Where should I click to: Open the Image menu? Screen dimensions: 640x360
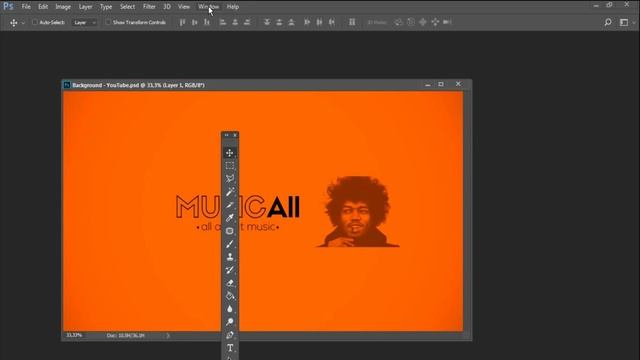[x=63, y=7]
